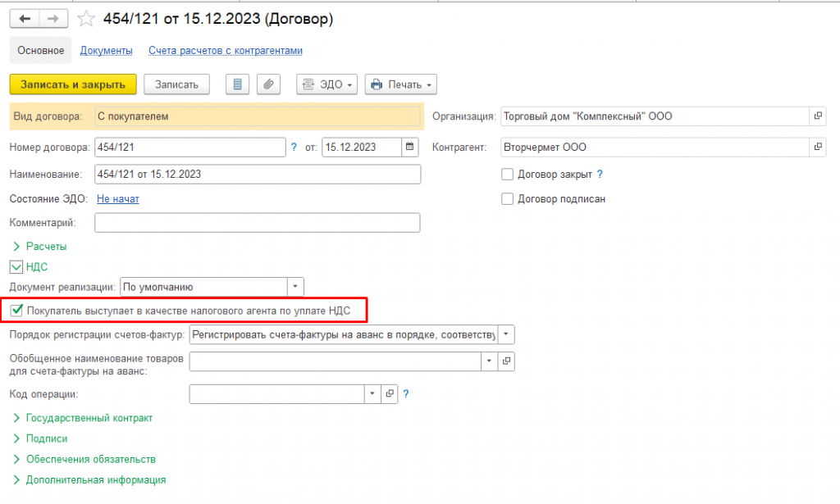Open the Документы tab link
This screenshot has width=840, height=504.
106,50
